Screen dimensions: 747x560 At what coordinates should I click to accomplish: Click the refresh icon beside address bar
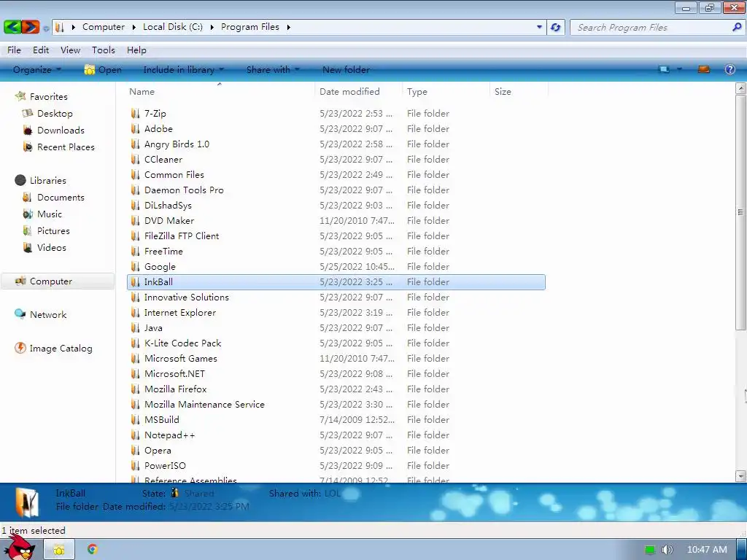pyautogui.click(x=555, y=27)
